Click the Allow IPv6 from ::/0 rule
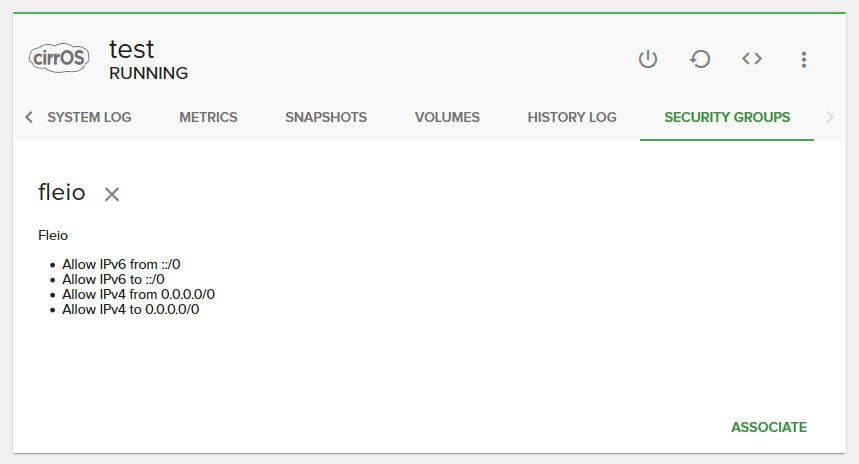The height and width of the screenshot is (464, 859). pos(121,265)
